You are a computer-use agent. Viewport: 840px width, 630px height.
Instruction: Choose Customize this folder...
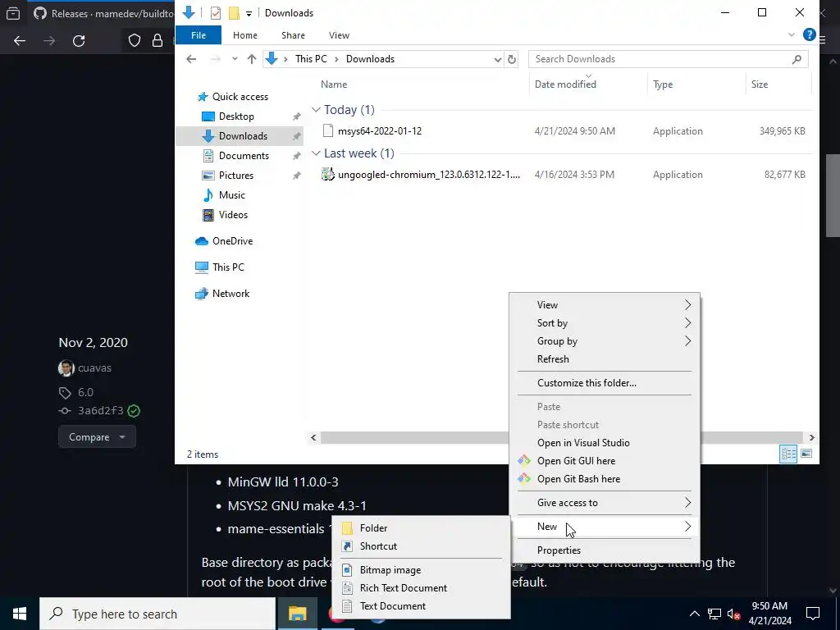(605, 383)
